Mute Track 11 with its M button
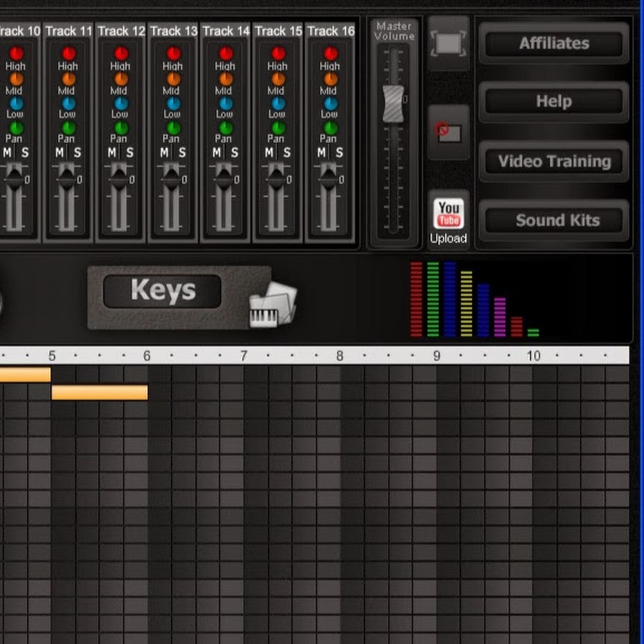Viewport: 644px width, 644px height. click(60, 153)
